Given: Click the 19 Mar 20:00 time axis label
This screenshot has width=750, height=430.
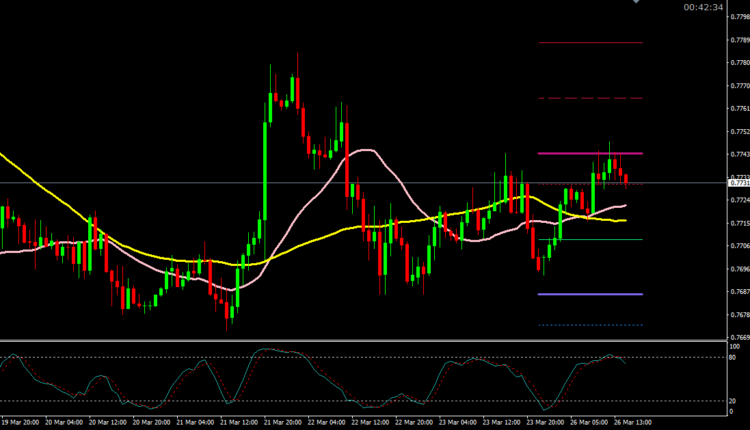Looking at the screenshot, I should coord(22,422).
